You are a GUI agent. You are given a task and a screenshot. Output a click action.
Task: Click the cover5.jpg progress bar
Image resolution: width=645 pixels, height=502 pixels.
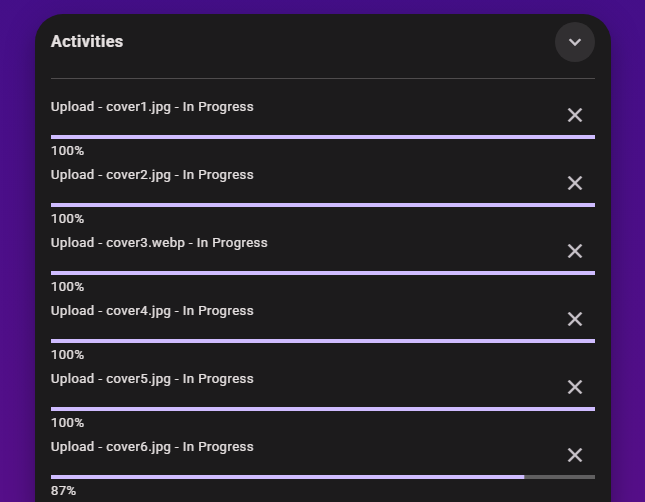322,409
